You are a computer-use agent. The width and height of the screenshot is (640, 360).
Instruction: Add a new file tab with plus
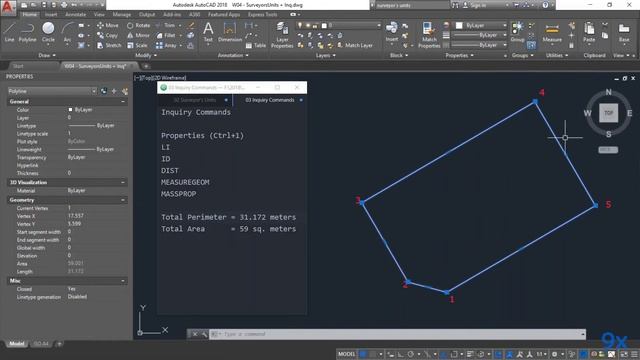tap(146, 66)
